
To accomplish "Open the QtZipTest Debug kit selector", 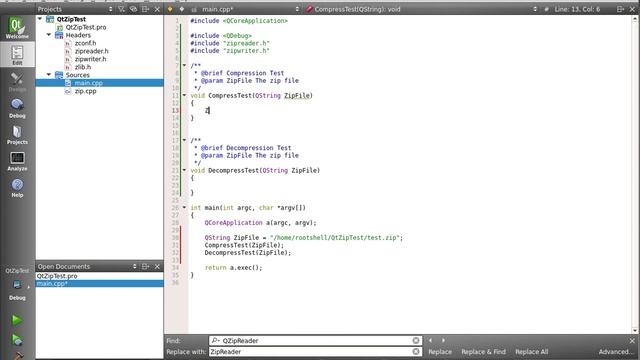I will [17, 284].
